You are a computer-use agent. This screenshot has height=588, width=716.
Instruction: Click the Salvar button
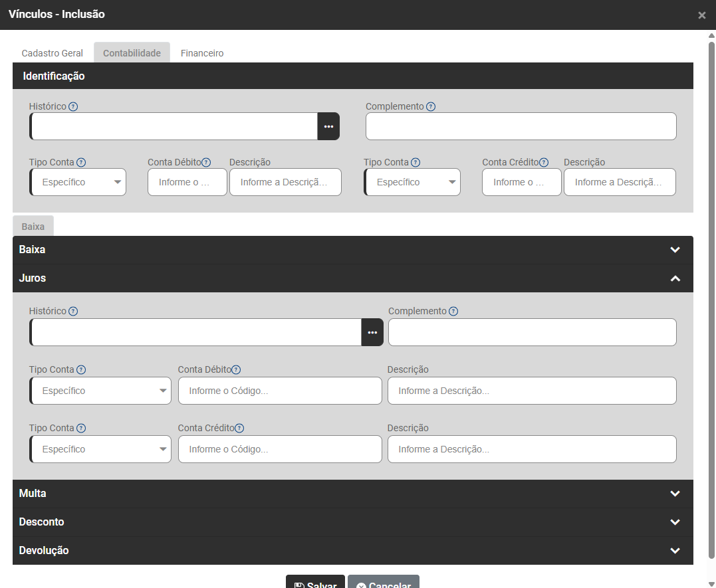point(315,581)
